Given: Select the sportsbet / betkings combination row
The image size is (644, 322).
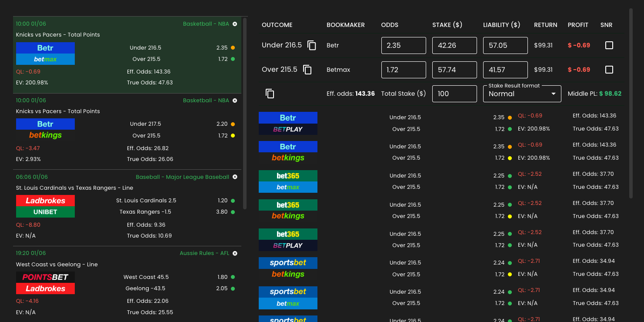Looking at the screenshot, I should click(x=440, y=268).
